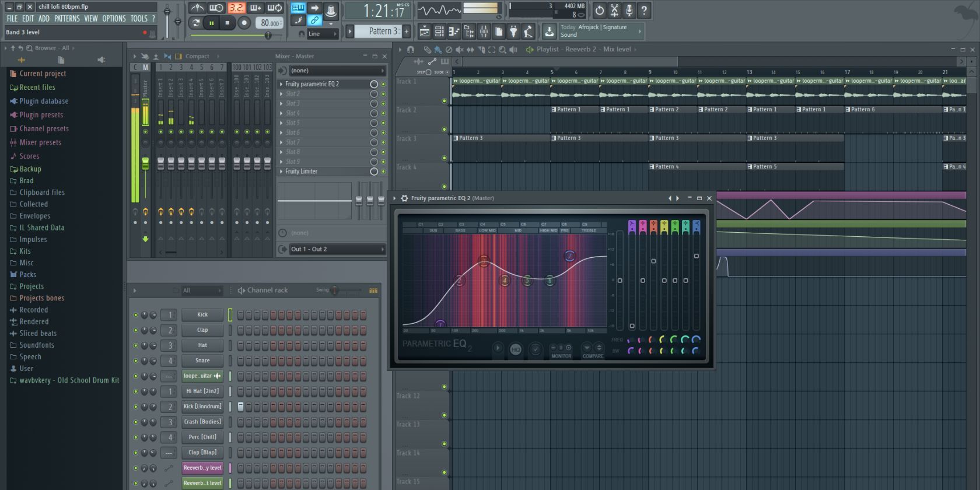Screen dimensions: 980x490
Task: Open the TOOLS menu
Action: point(139,19)
